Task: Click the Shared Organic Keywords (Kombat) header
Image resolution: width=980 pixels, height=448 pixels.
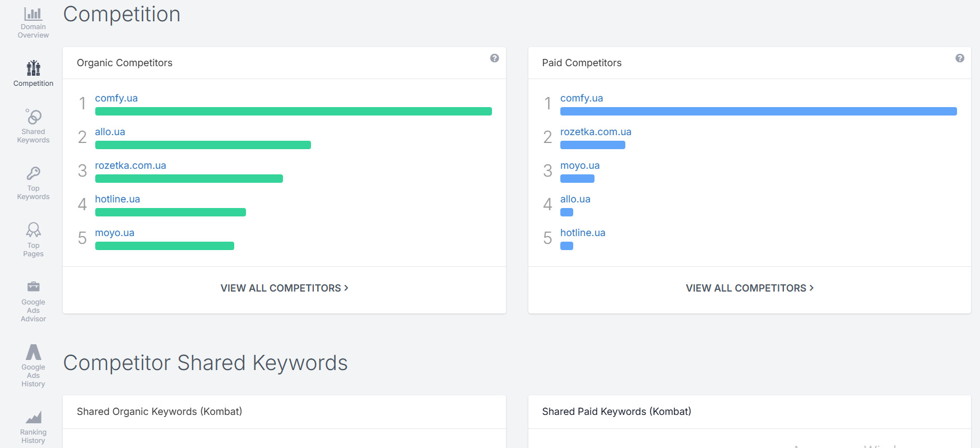Action: (x=160, y=412)
